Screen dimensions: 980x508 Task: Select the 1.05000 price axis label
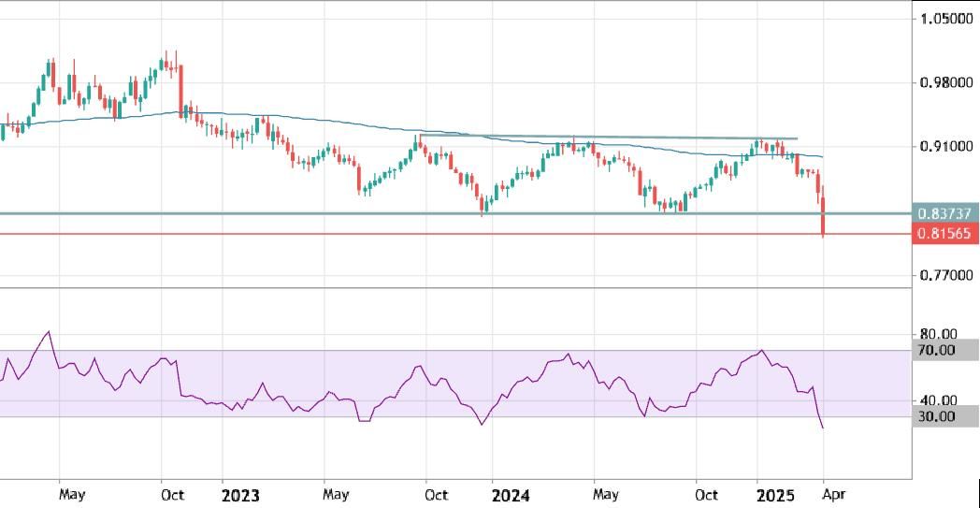point(945,19)
